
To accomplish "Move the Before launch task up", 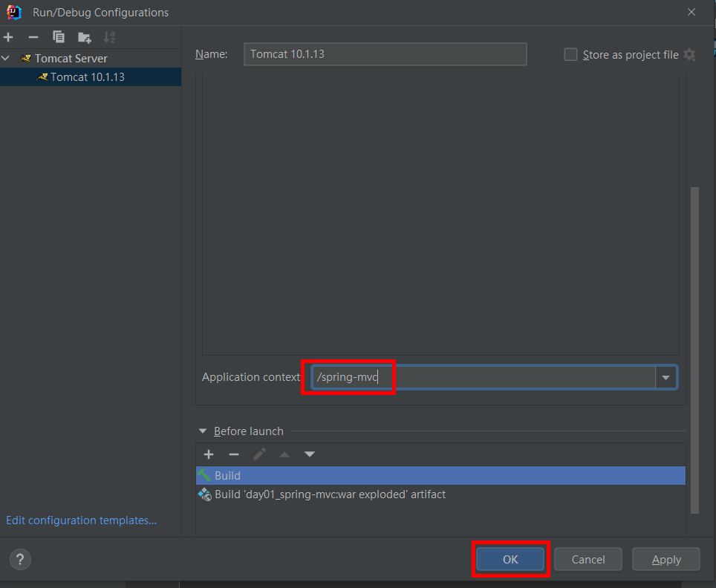I will click(284, 454).
